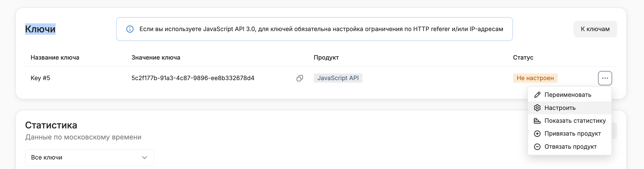Click the gear icon next to Настроить
Screen dimensions: 644x169
537,108
